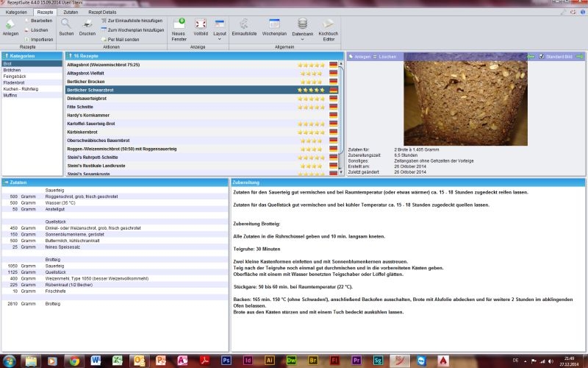
Task: Click the Kategorien panel header
Action: [x=32, y=56]
